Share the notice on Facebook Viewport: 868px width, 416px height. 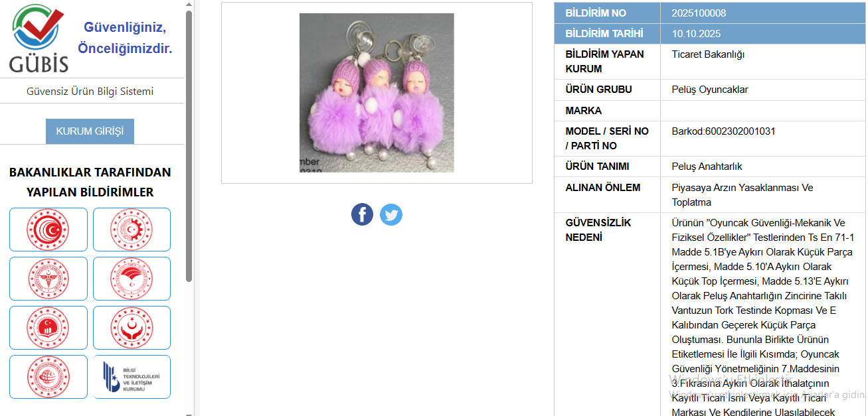click(362, 214)
